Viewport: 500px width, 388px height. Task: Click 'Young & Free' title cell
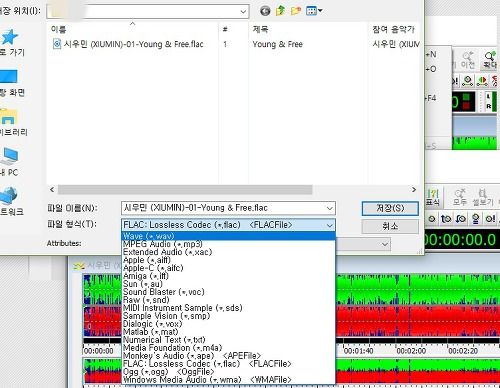point(277,44)
